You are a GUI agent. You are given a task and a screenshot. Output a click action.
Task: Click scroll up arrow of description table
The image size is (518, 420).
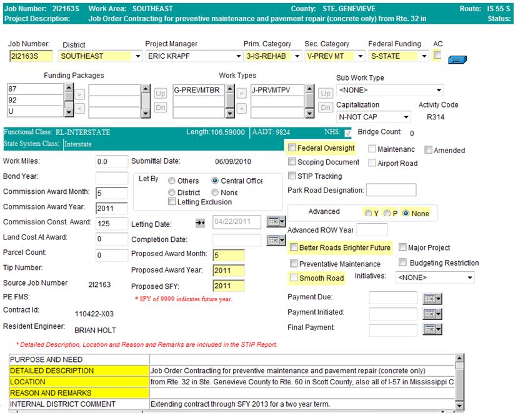tap(459, 358)
